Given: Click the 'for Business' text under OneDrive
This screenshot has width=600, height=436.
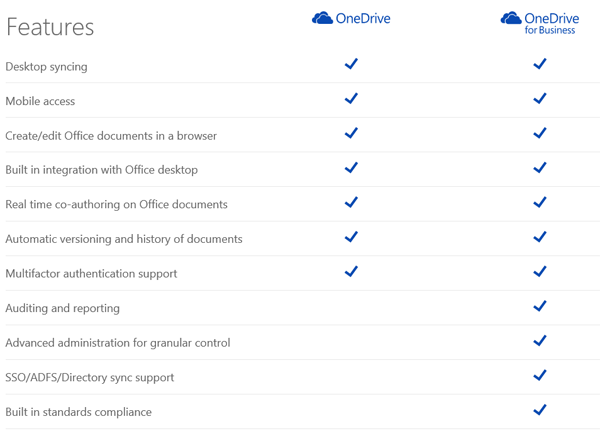Looking at the screenshot, I should click(550, 31).
